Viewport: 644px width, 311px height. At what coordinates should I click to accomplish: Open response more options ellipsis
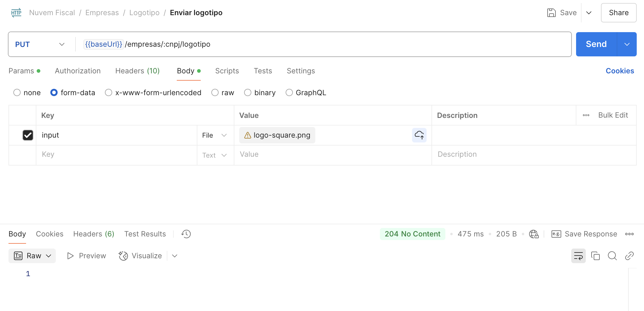(629, 234)
